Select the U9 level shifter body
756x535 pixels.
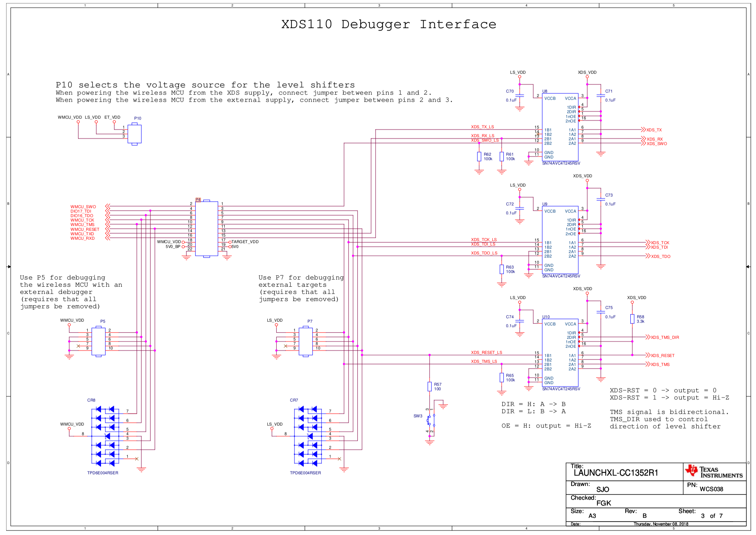[x=560, y=240]
